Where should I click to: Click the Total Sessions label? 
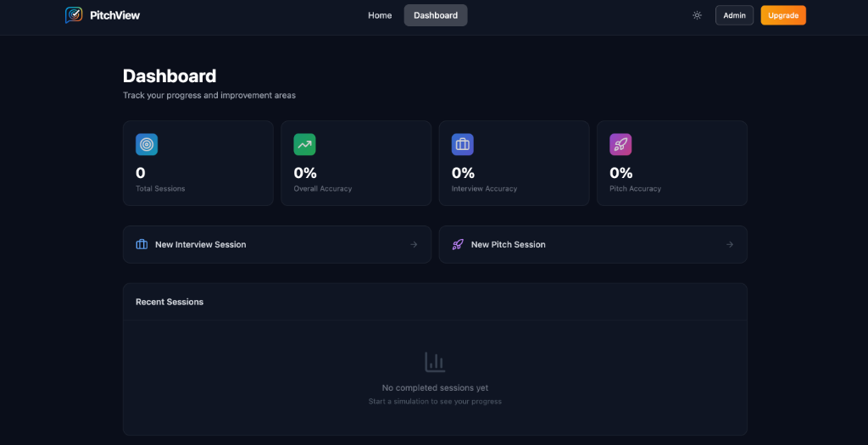click(160, 189)
